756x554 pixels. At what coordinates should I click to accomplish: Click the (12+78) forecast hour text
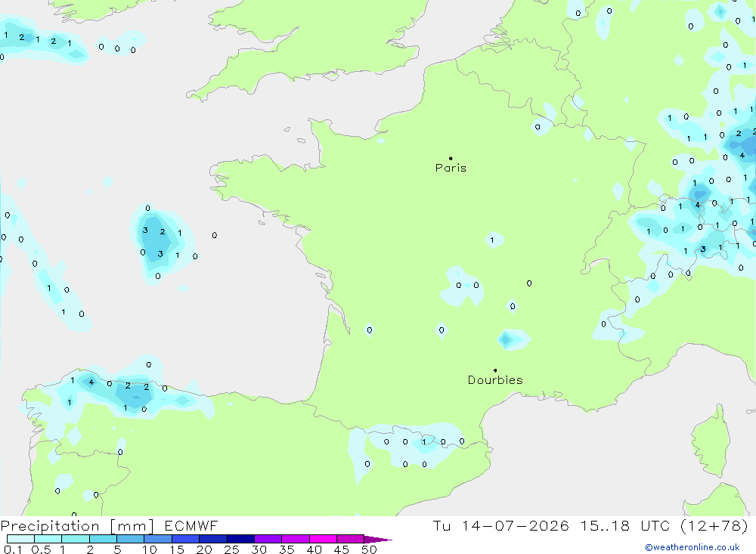point(714,525)
